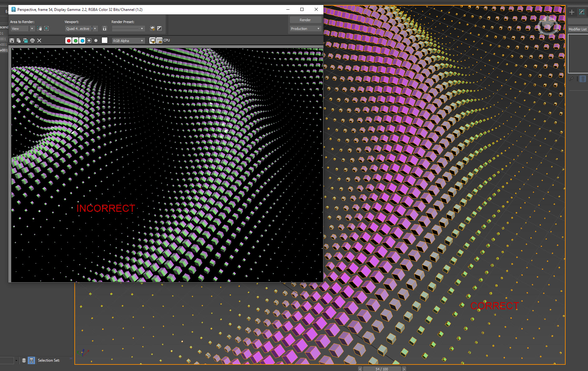Switch to the Modify panel tab
The width and height of the screenshot is (588, 371).
click(x=581, y=12)
